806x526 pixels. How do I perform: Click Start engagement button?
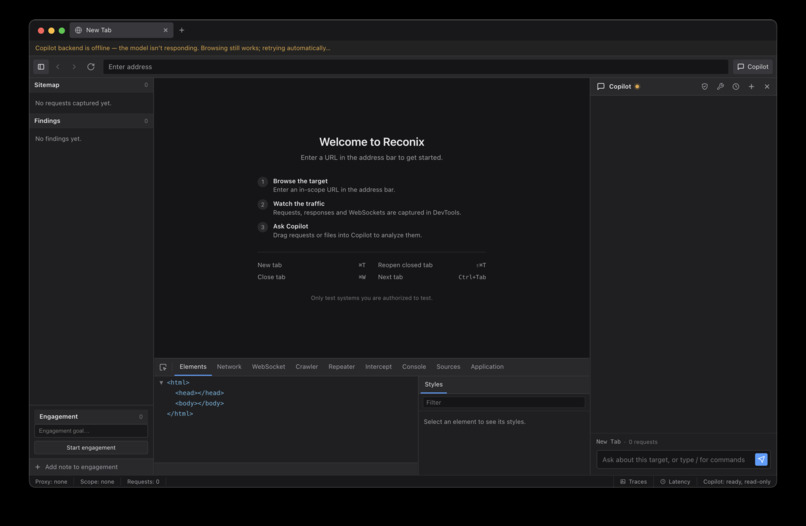[x=91, y=448]
